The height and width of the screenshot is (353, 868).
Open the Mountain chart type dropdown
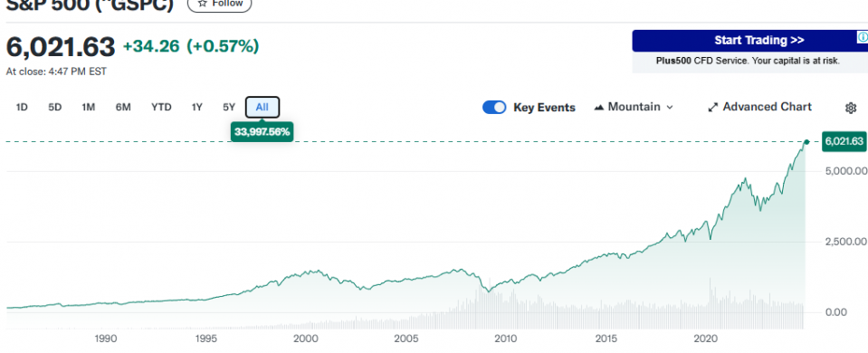(x=634, y=108)
